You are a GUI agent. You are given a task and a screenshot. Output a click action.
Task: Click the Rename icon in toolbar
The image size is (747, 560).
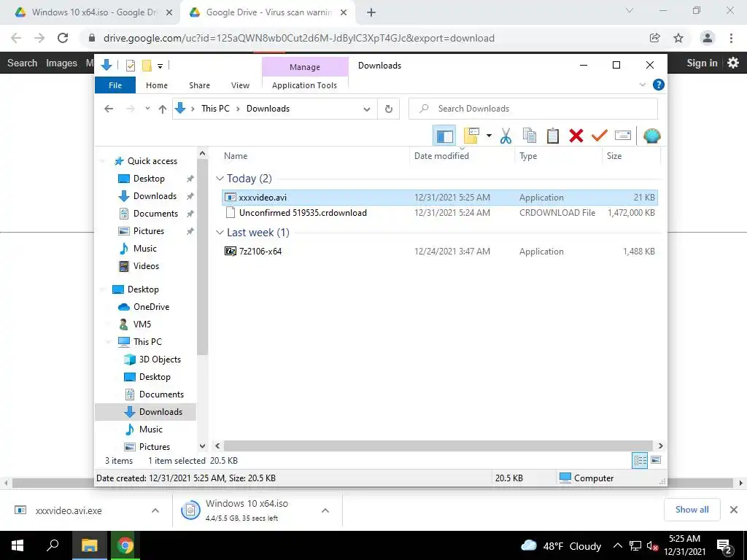click(623, 136)
